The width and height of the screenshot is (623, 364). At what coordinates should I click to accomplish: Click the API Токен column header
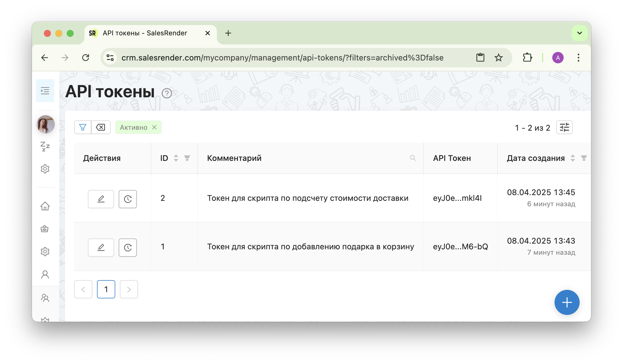(452, 158)
